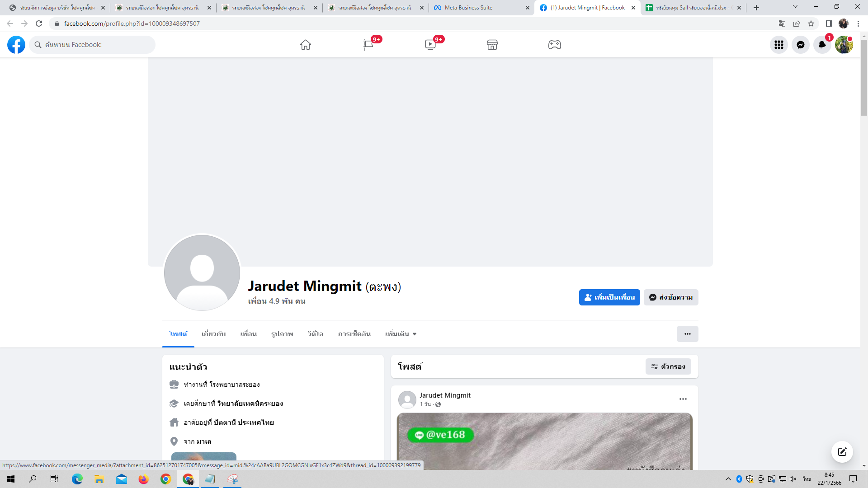This screenshot has width=868, height=488.
Task: Click เพิ่มเป็นเพื่อน add friend button
Action: [609, 297]
